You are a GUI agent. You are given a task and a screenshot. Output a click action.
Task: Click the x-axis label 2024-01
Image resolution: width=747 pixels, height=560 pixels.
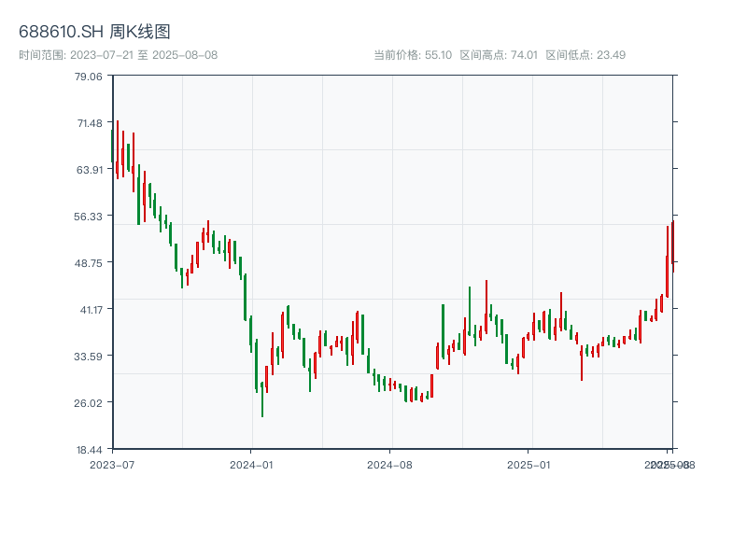(x=251, y=465)
